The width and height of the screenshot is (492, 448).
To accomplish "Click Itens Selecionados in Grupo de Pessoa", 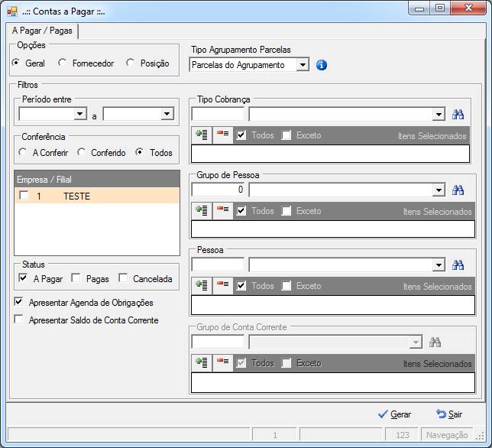I will tap(438, 212).
